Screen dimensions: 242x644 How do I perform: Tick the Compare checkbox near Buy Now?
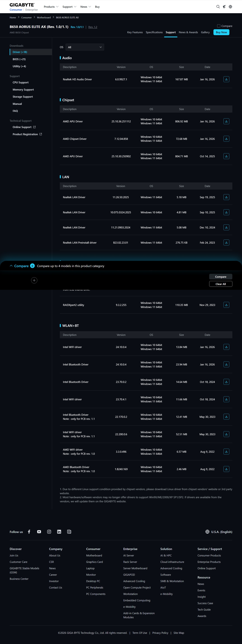coord(219,26)
